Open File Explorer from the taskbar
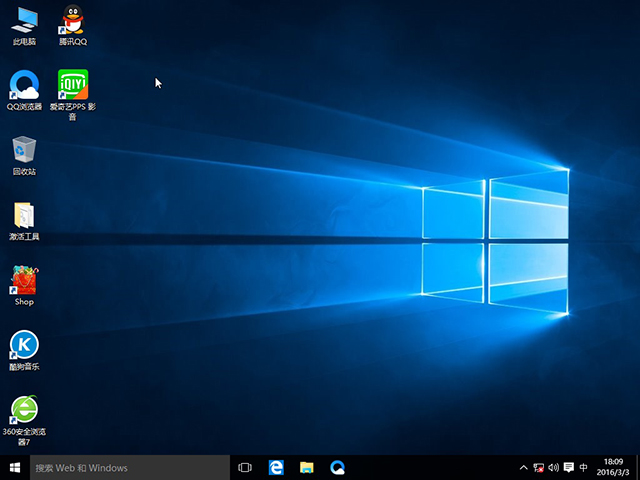 (307, 467)
